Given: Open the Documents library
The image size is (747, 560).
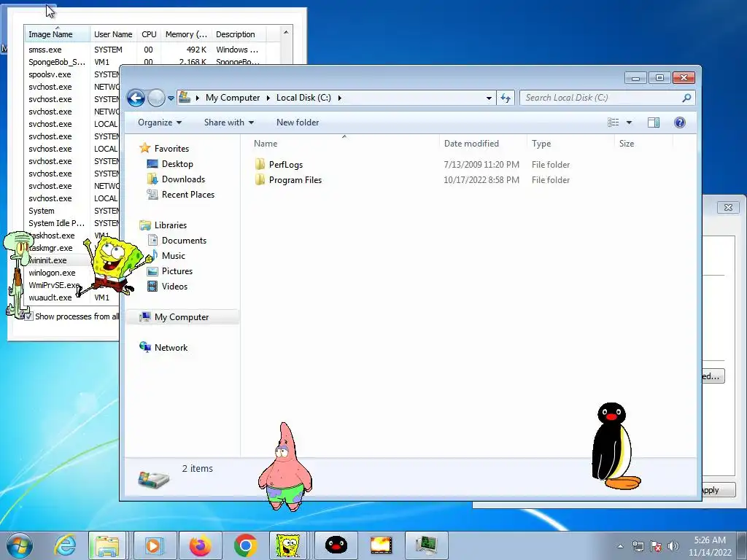Looking at the screenshot, I should pos(184,241).
